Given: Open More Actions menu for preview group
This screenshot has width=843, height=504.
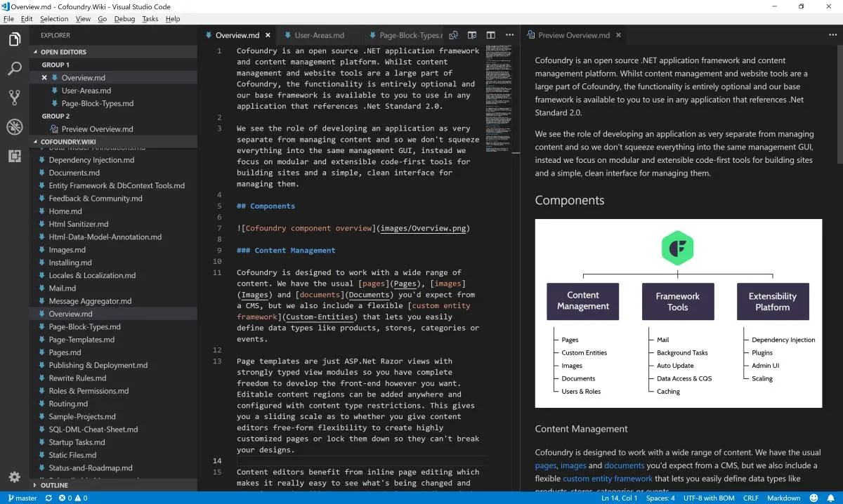Looking at the screenshot, I should point(832,35).
